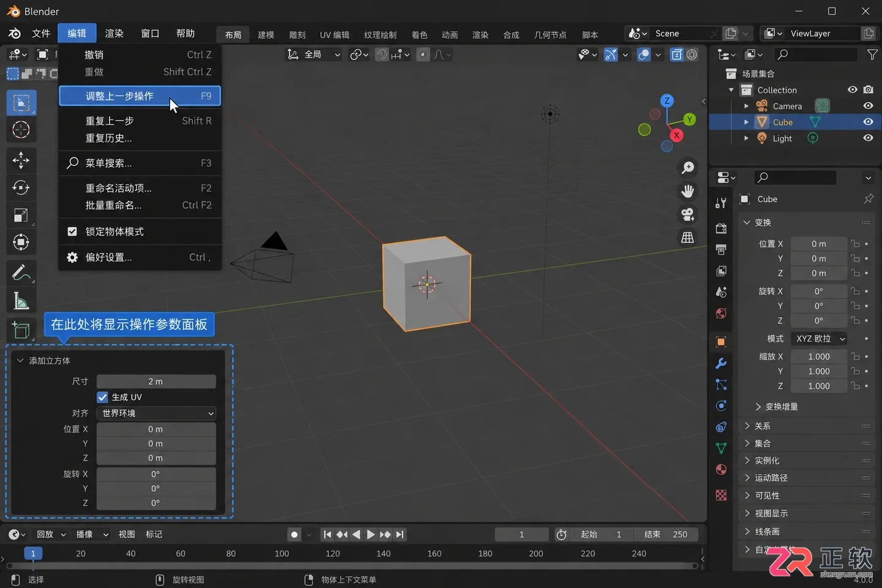Click the Size field showing 2 m

coord(156,382)
